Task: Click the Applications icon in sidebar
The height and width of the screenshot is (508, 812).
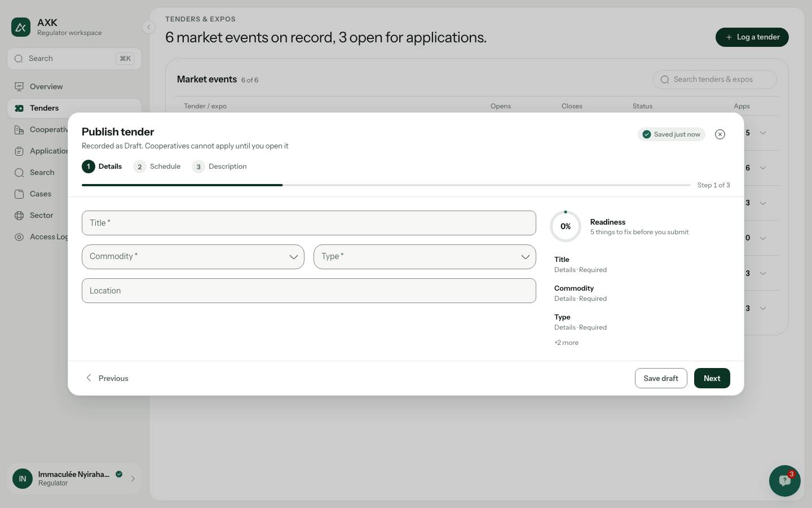Action: pos(19,151)
